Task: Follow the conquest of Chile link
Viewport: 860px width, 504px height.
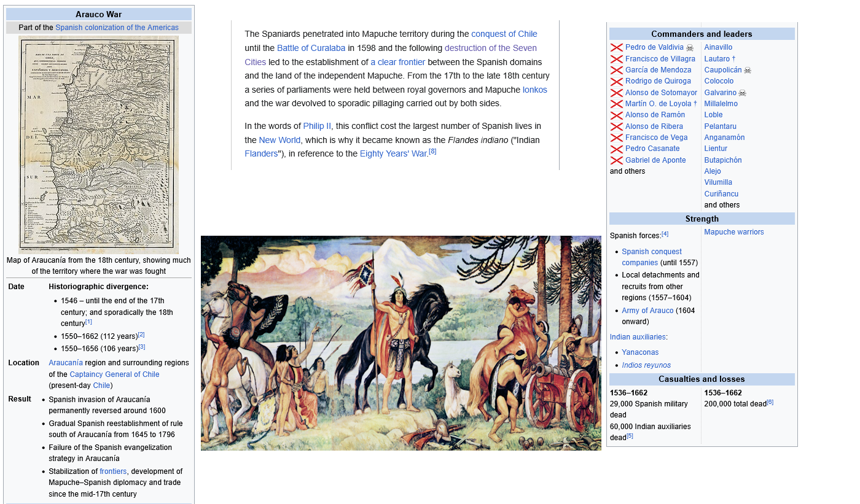Action: [504, 34]
